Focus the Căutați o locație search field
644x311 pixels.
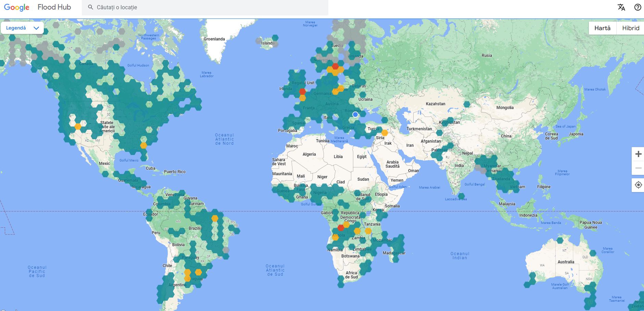click(205, 7)
